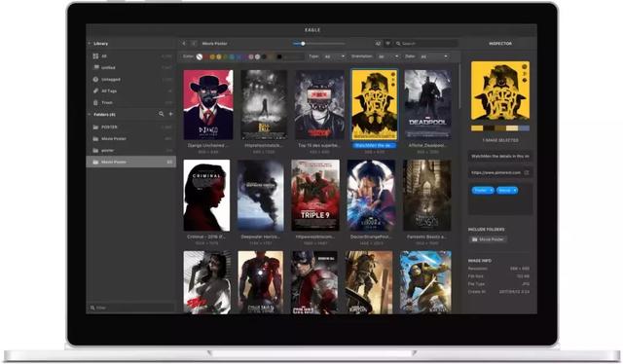Filter by the pink color swatch
The image size is (623, 364).
coord(251,56)
